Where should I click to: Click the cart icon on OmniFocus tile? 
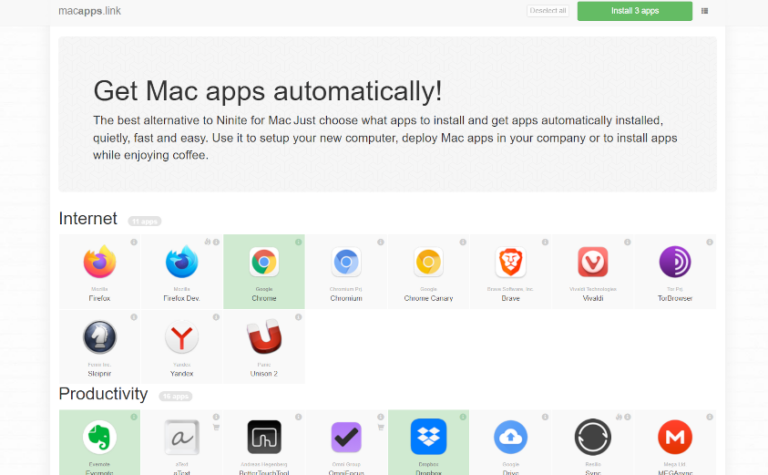(x=381, y=427)
